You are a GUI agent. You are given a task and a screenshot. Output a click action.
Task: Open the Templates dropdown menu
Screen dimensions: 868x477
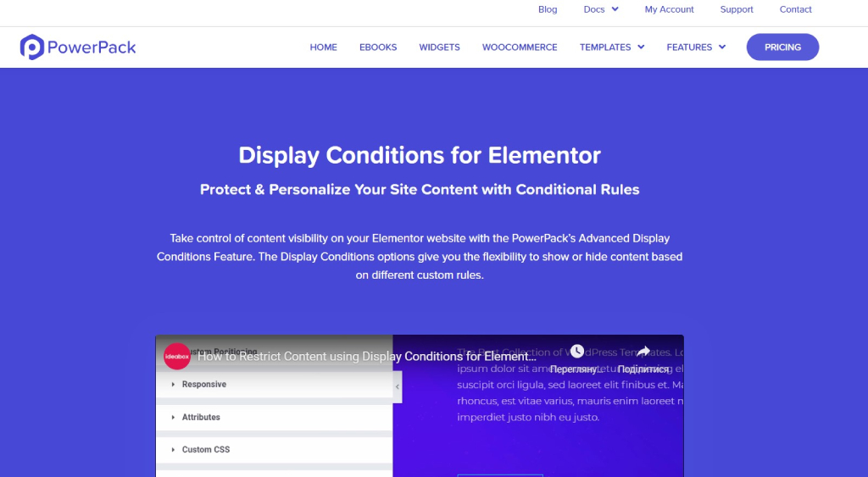[612, 47]
